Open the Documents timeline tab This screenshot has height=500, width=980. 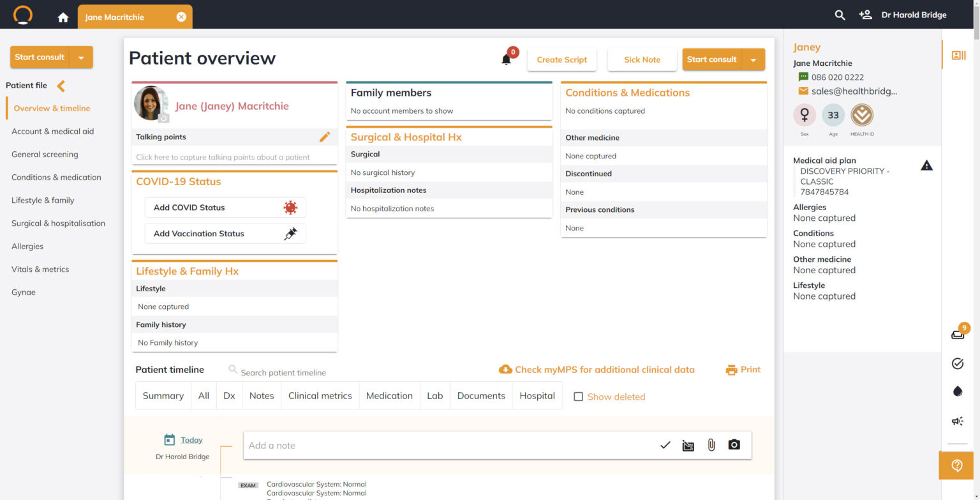(x=480, y=395)
